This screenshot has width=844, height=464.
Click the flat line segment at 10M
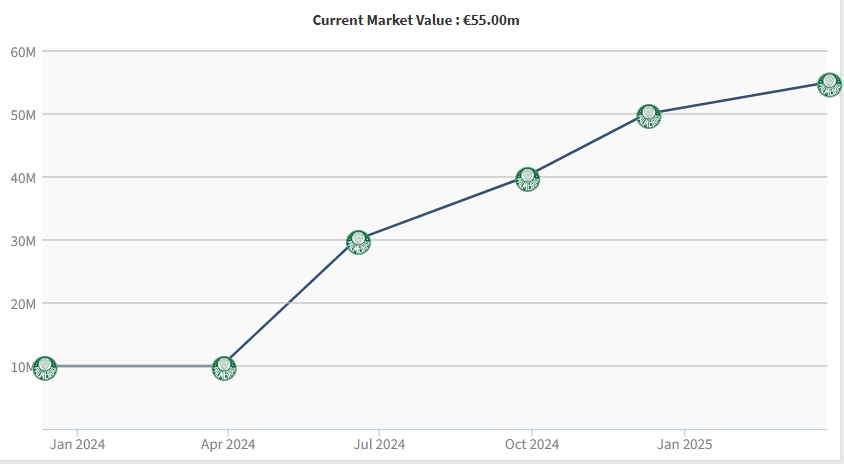tap(135, 366)
